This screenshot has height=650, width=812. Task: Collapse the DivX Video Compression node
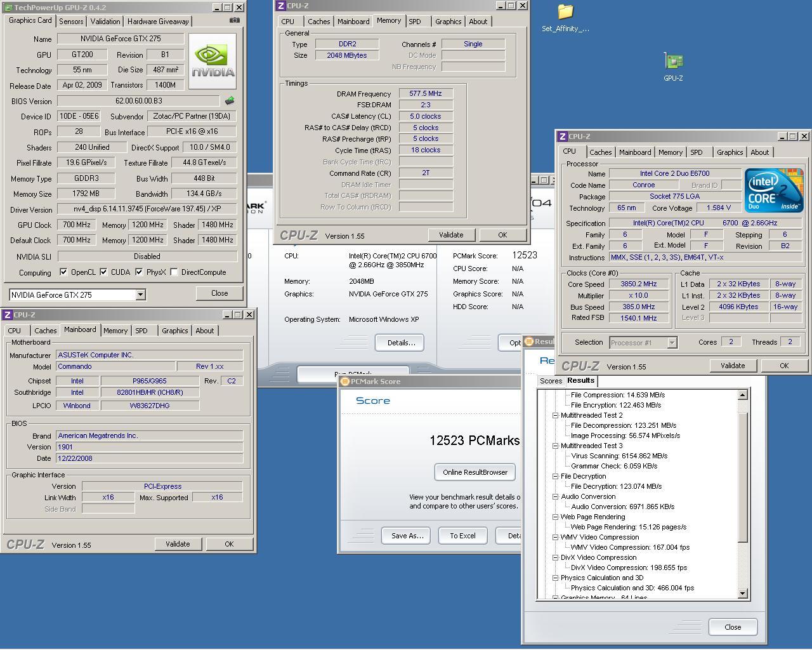[555, 557]
